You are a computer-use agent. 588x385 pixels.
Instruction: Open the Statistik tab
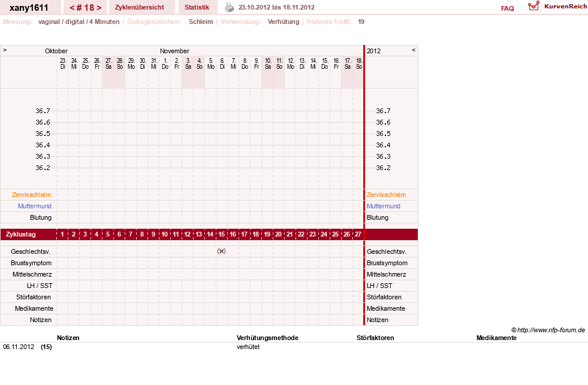197,7
